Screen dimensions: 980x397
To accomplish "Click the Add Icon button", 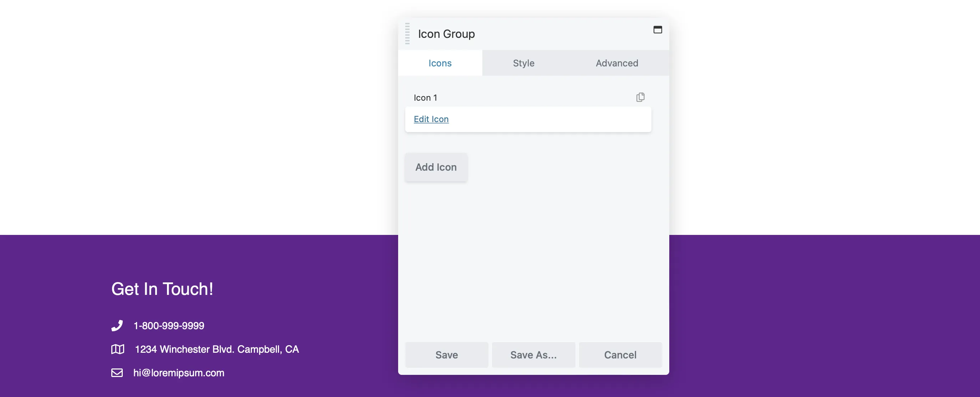I will 436,167.
